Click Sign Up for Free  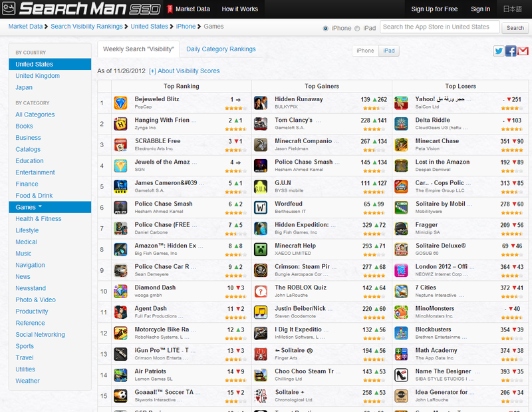[x=434, y=9]
